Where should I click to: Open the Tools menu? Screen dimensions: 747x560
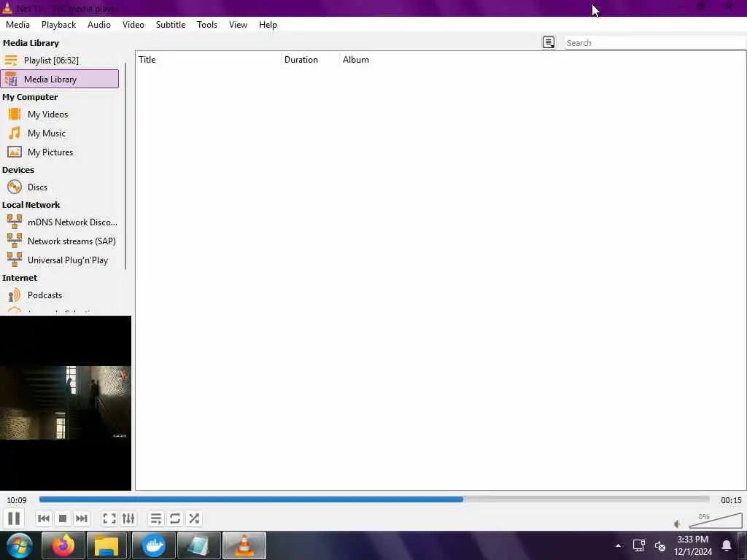point(207,25)
